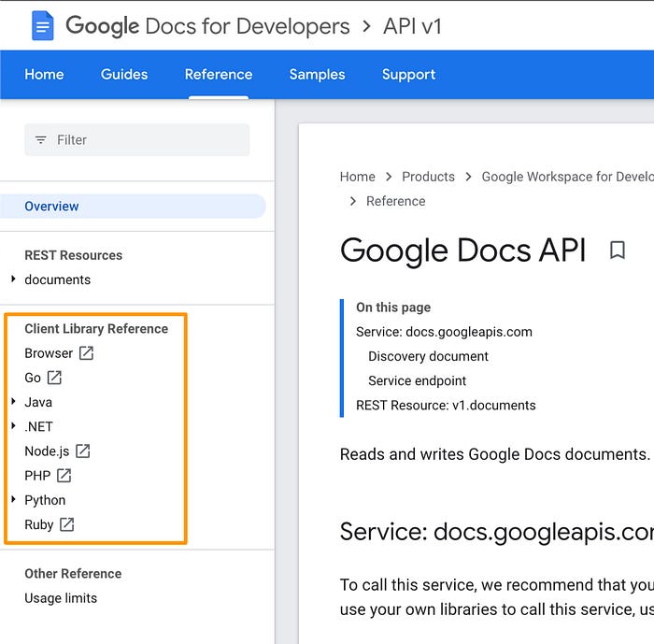Select Overview in the sidebar
The height and width of the screenshot is (644, 654).
133,207
